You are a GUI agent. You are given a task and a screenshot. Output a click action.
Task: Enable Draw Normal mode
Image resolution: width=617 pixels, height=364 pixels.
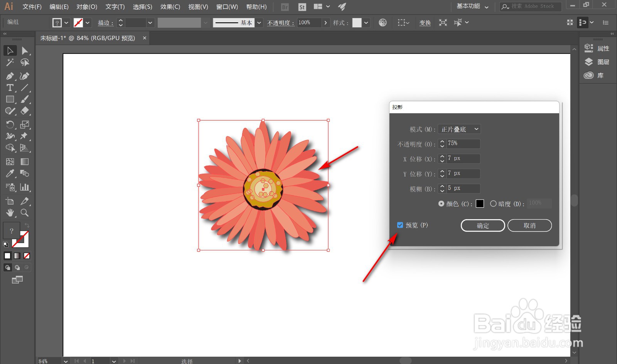(7, 267)
